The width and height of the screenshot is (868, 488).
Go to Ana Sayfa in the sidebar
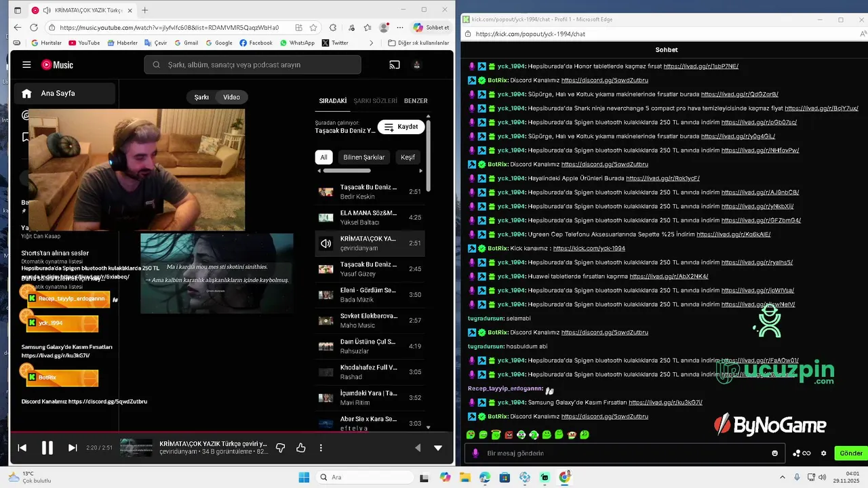64,94
